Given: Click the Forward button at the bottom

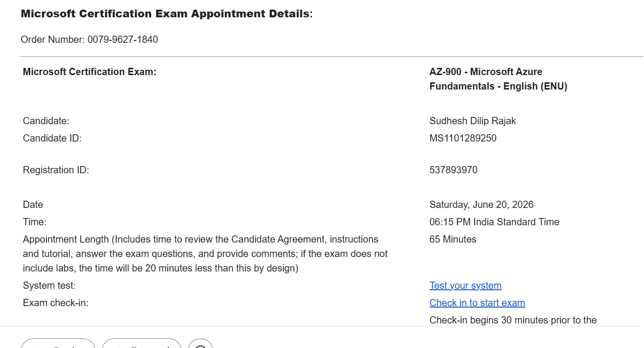Looking at the screenshot, I should (x=141, y=344).
